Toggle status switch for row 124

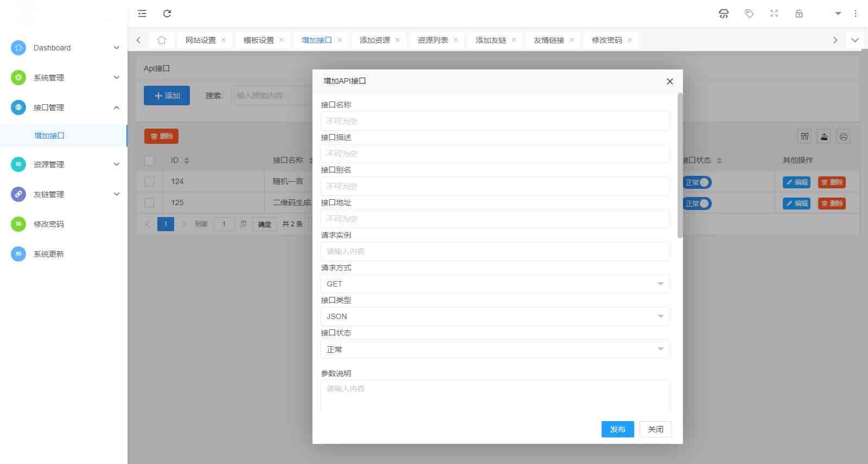tap(697, 182)
